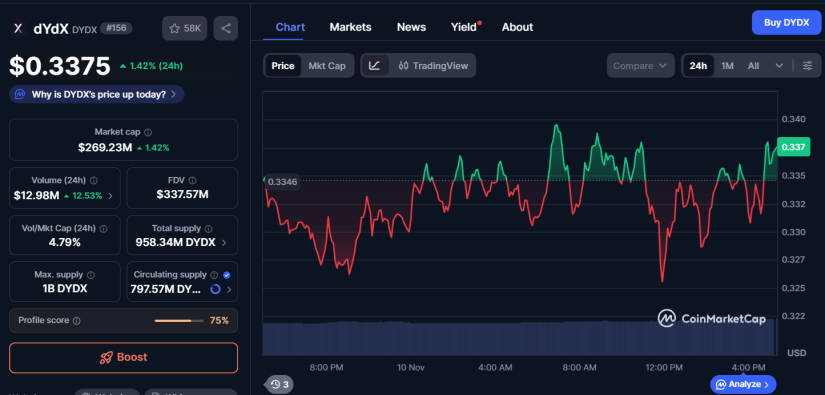Switch to TradingView chart mode

coord(433,66)
